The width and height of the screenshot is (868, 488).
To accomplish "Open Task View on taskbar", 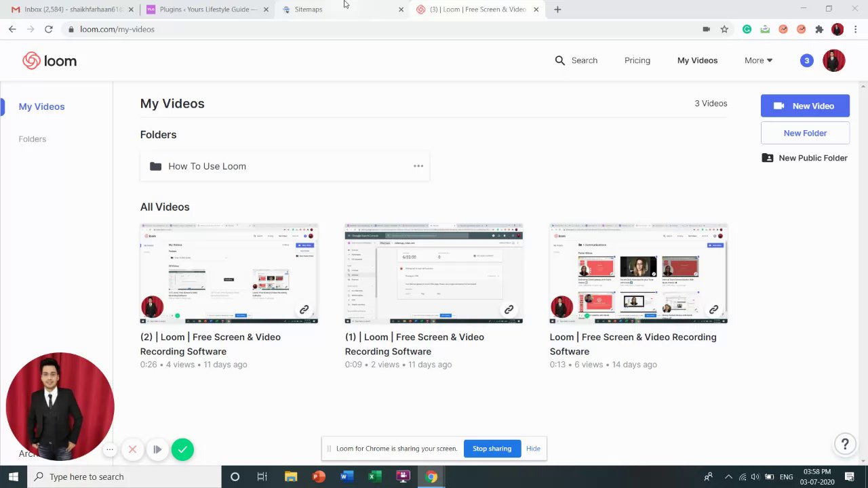I will [x=262, y=476].
